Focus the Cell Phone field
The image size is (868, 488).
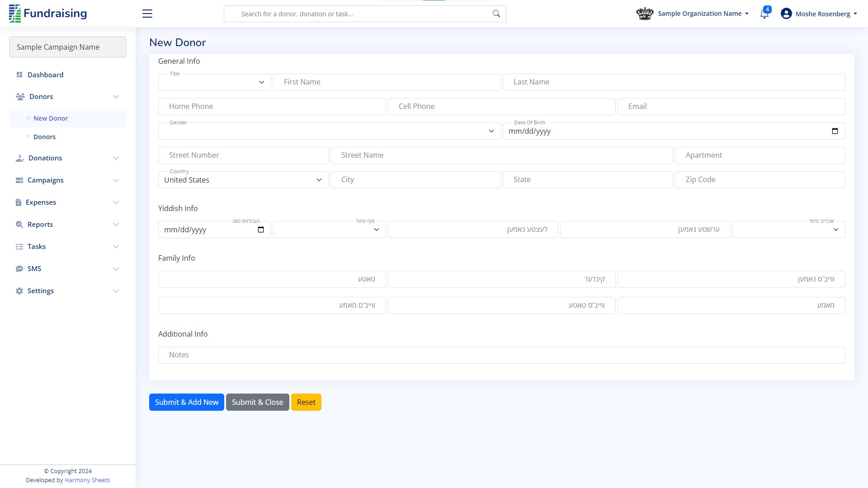pyautogui.click(x=502, y=107)
